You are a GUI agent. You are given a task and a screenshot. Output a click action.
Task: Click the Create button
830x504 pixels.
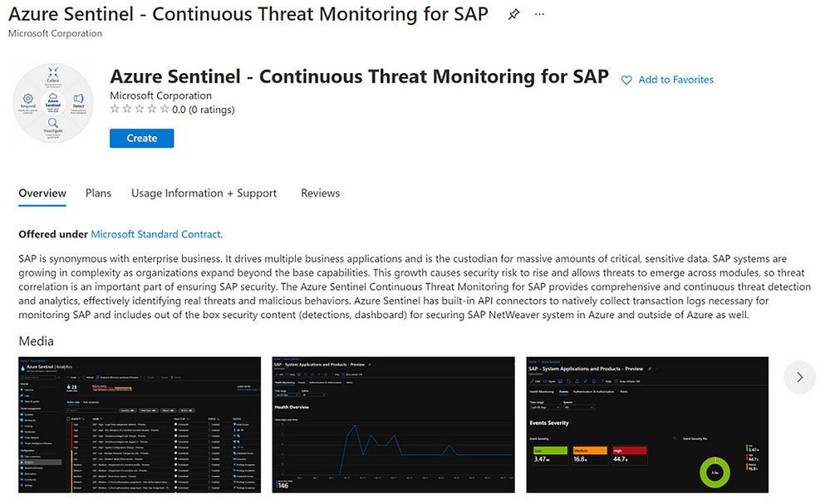141,138
